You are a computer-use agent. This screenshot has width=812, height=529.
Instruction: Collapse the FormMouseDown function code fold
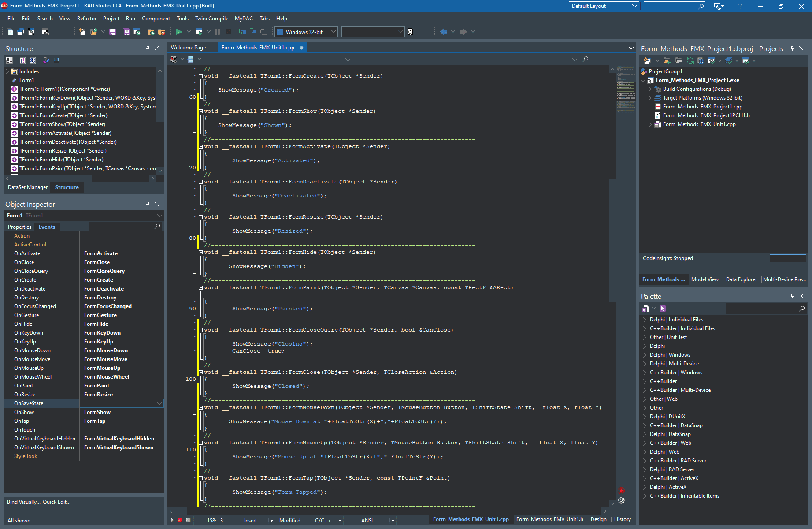pyautogui.click(x=200, y=407)
